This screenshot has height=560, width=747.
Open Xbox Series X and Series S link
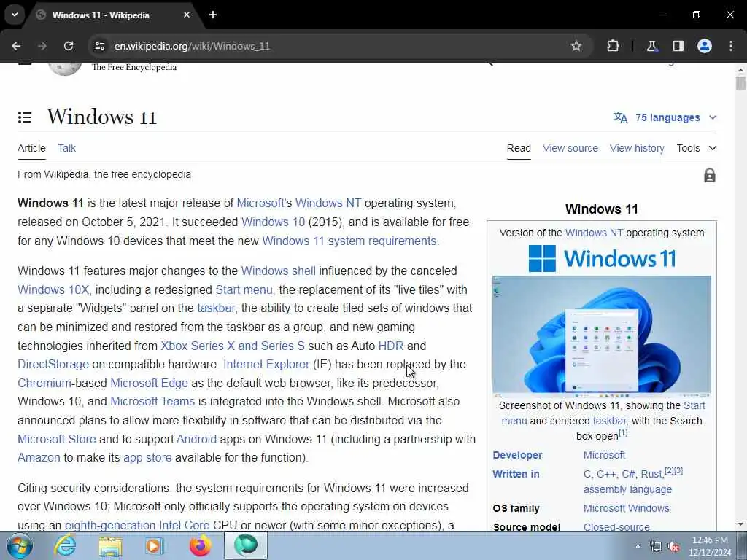[x=233, y=346]
